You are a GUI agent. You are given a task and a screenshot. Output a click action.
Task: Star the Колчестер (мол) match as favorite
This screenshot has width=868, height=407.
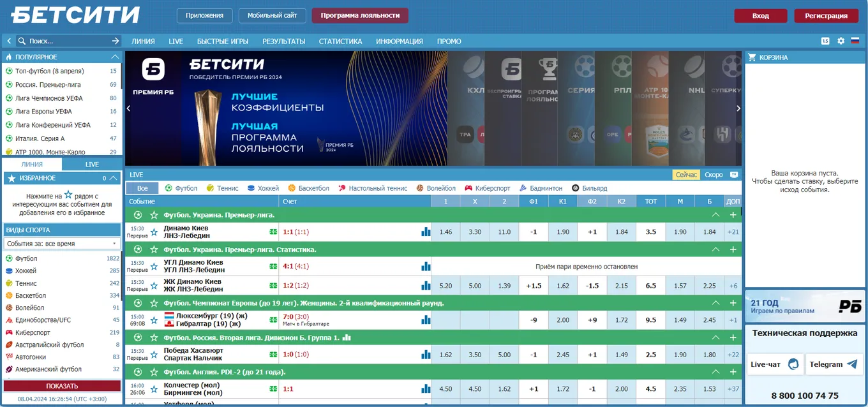tap(154, 389)
